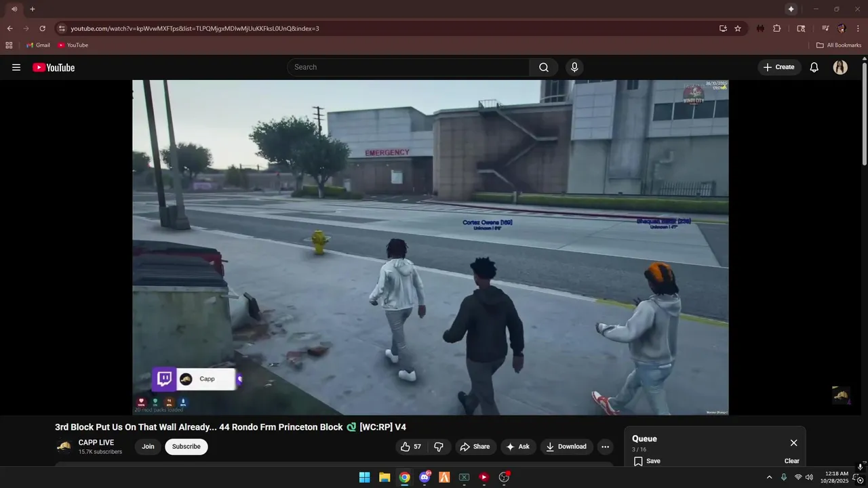Open clock showing 12:18 AM
The height and width of the screenshot is (488, 868).
pyautogui.click(x=834, y=477)
